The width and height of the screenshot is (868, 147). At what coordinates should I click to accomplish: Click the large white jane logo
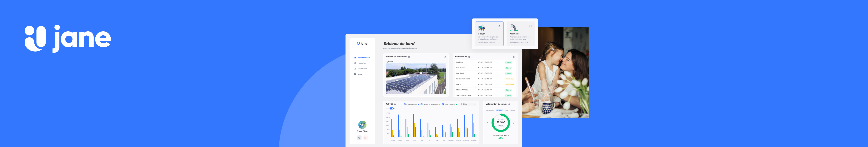pyautogui.click(x=68, y=38)
